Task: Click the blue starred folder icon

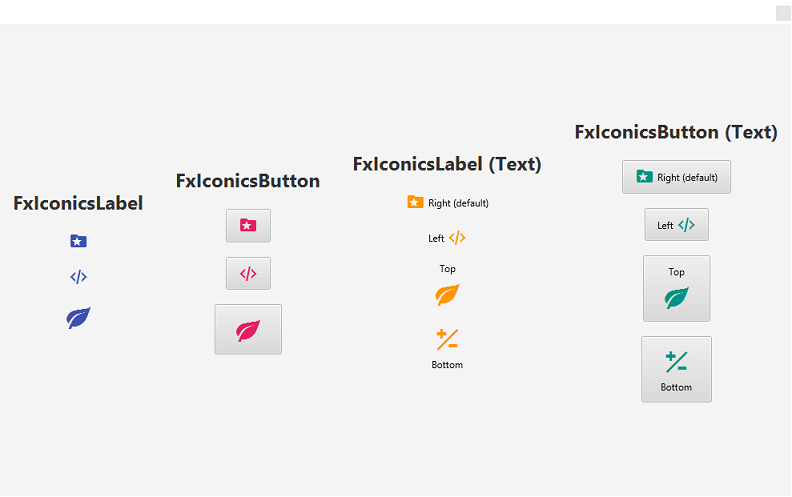Action: [x=78, y=241]
